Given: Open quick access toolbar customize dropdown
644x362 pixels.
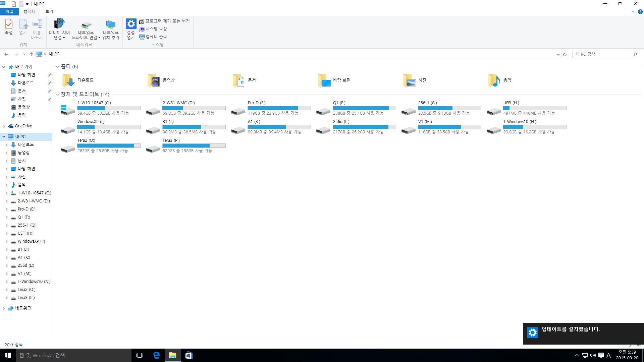Looking at the screenshot, I should [x=27, y=4].
